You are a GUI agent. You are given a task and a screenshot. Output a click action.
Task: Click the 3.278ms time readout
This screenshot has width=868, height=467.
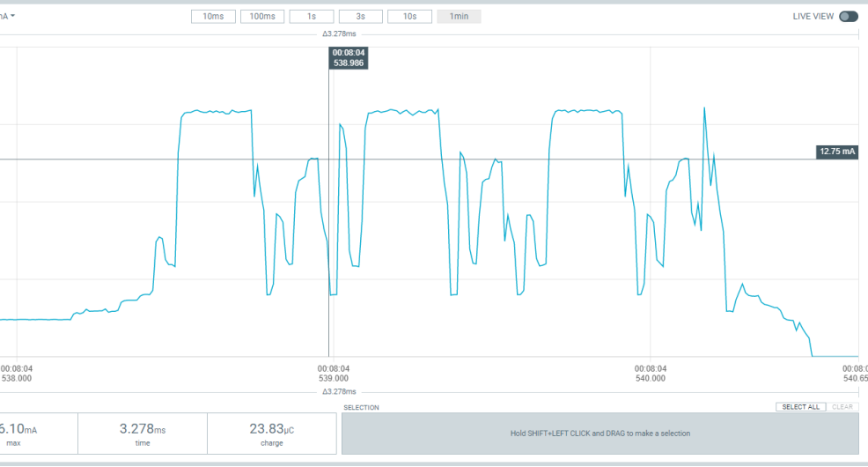click(x=143, y=434)
